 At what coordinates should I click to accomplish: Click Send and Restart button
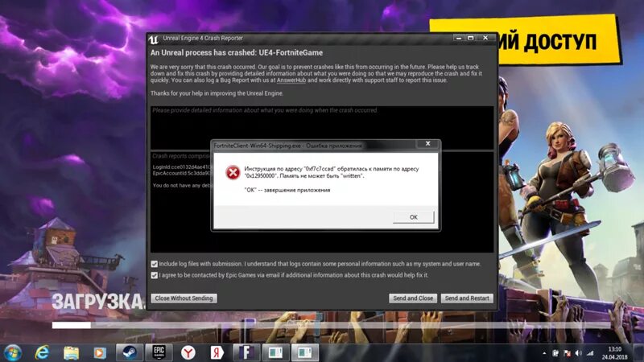(467, 298)
